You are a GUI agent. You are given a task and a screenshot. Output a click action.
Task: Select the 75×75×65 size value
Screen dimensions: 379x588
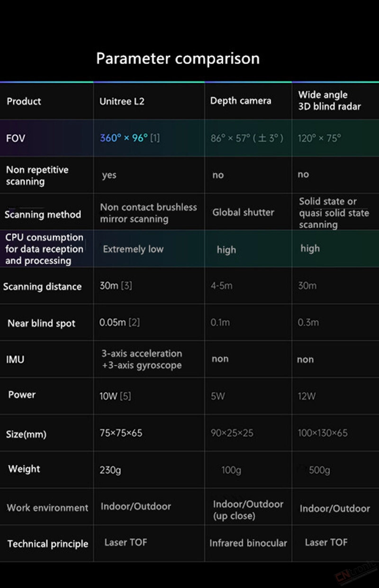(121, 433)
